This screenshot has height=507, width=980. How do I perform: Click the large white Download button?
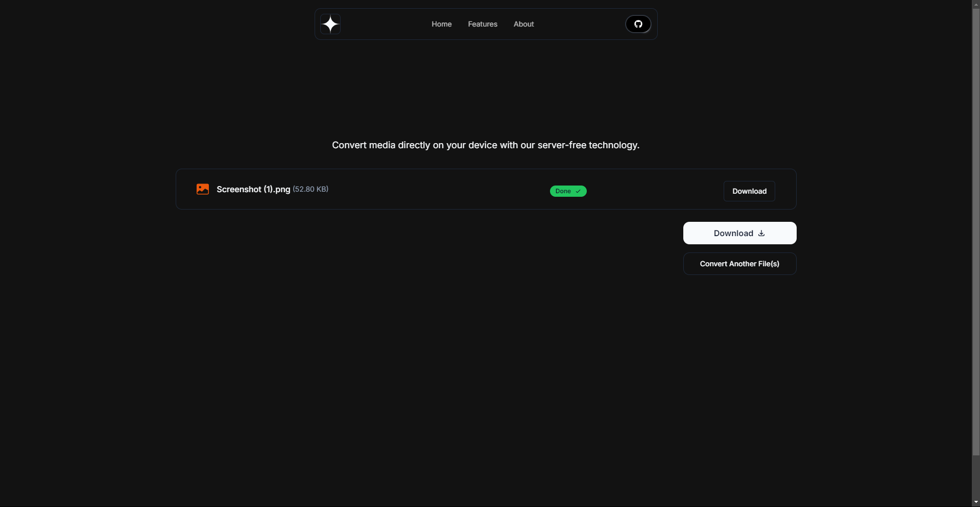[739, 233]
